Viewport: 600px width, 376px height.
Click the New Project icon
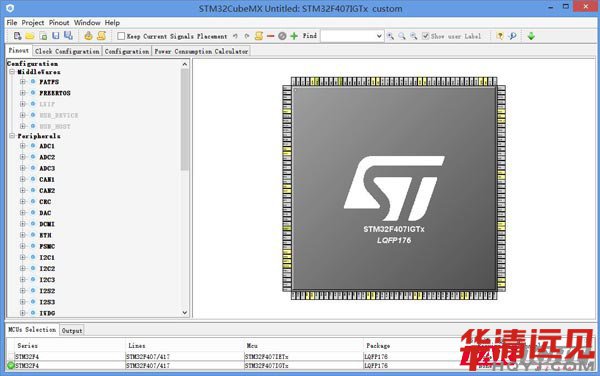point(17,36)
